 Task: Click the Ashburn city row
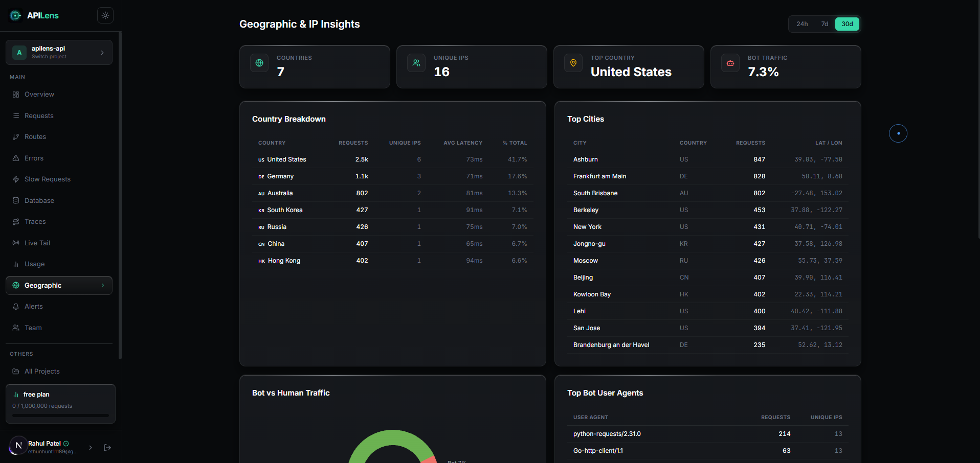pos(708,159)
